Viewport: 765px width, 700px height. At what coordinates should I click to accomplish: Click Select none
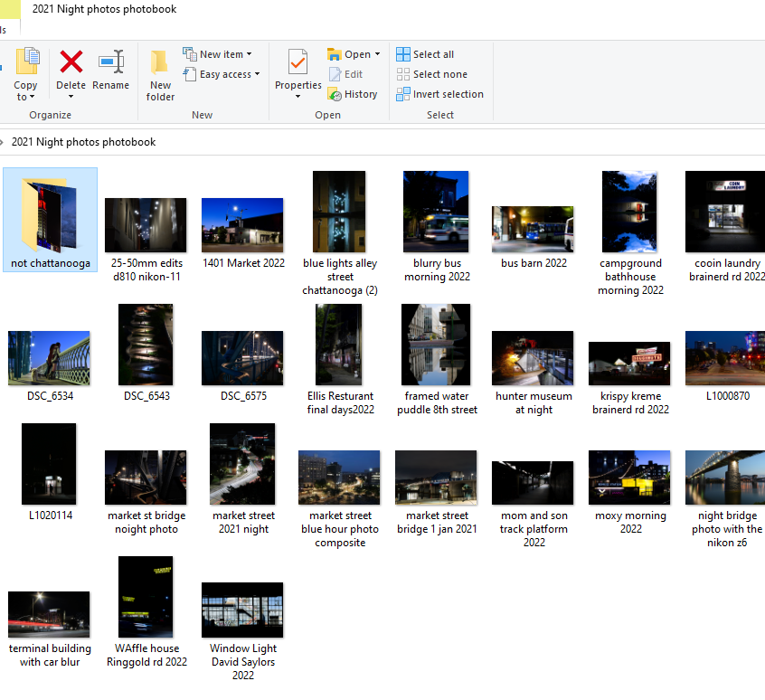point(432,74)
